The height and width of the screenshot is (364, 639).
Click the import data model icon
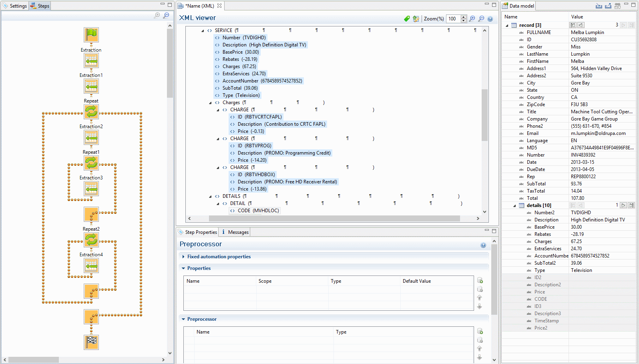(x=599, y=6)
